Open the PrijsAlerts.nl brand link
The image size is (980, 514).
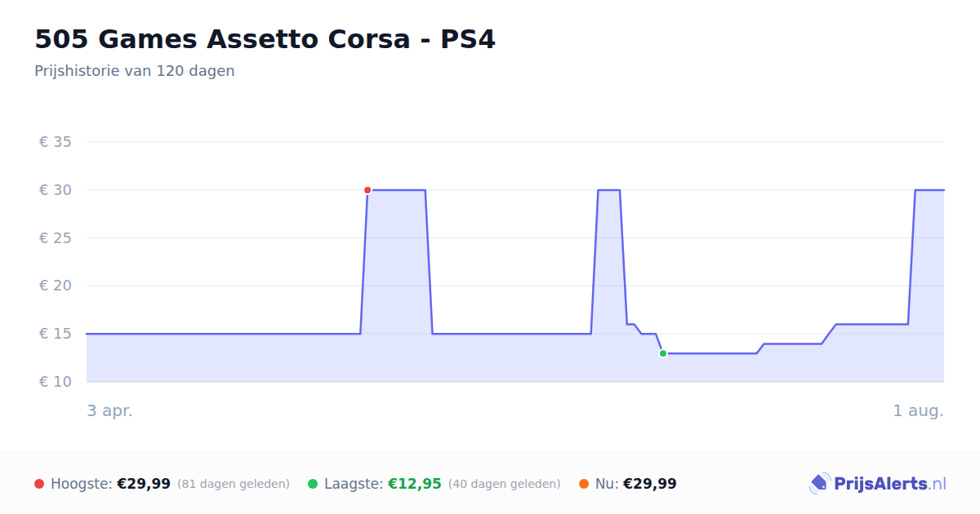(878, 484)
